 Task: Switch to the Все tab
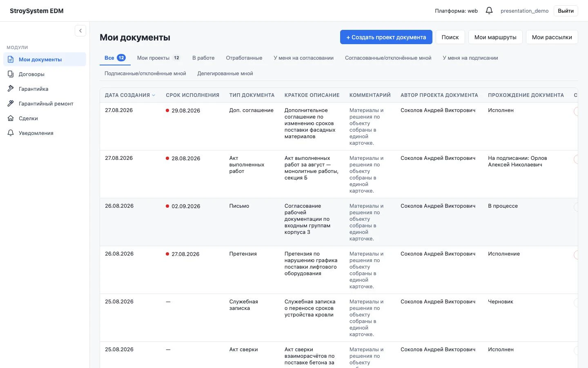point(115,58)
